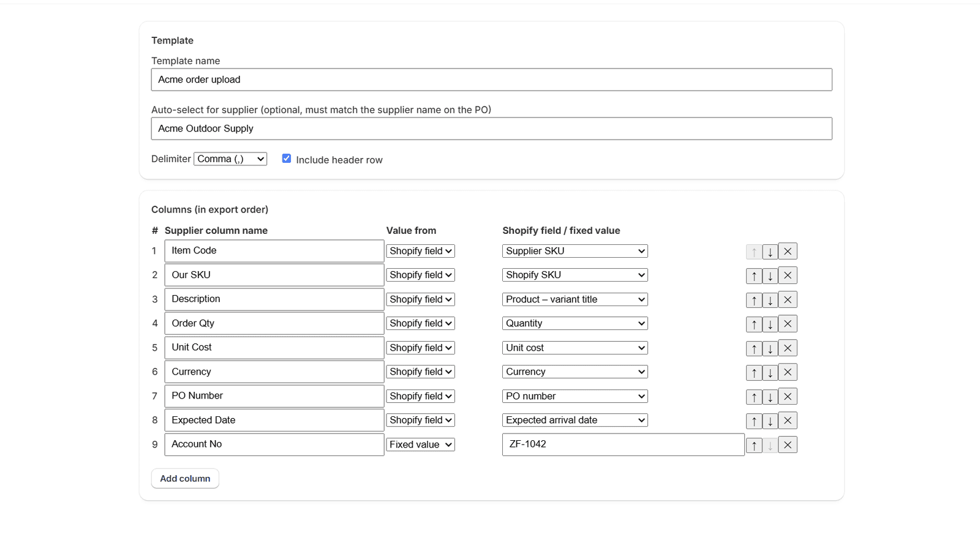
Task: Move Account No column up
Action: pyautogui.click(x=754, y=445)
